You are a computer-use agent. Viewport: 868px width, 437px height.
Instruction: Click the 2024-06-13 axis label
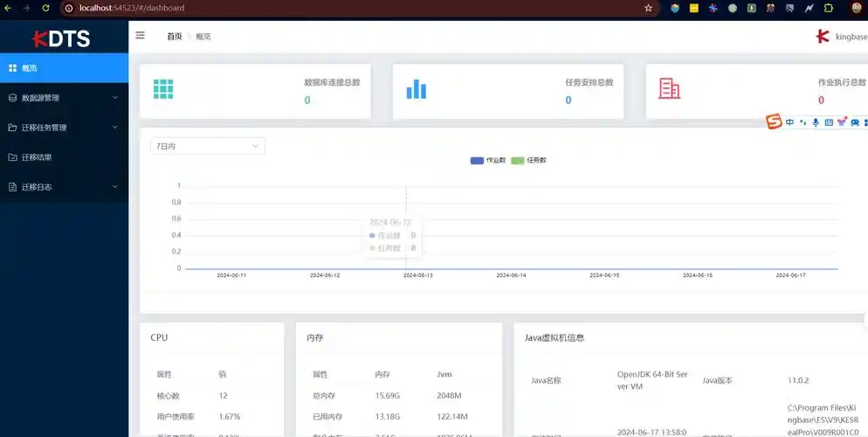(x=418, y=275)
